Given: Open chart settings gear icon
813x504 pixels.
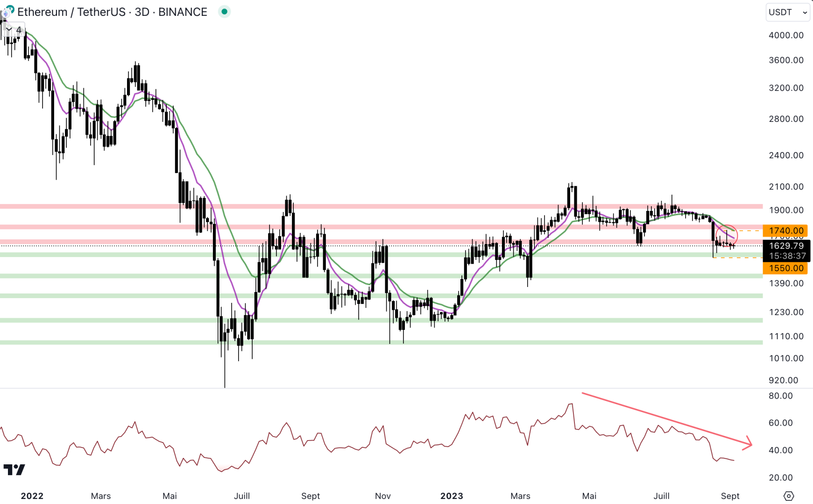Looking at the screenshot, I should (789, 496).
